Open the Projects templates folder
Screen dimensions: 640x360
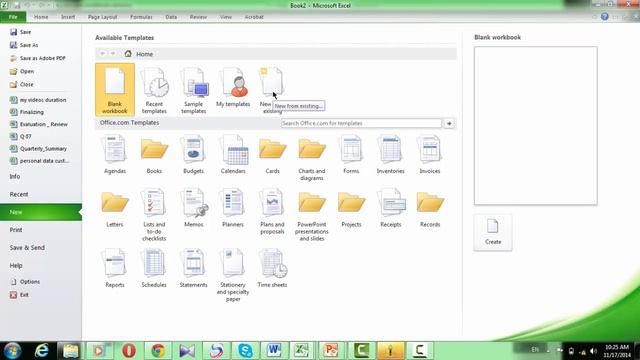tap(351, 208)
